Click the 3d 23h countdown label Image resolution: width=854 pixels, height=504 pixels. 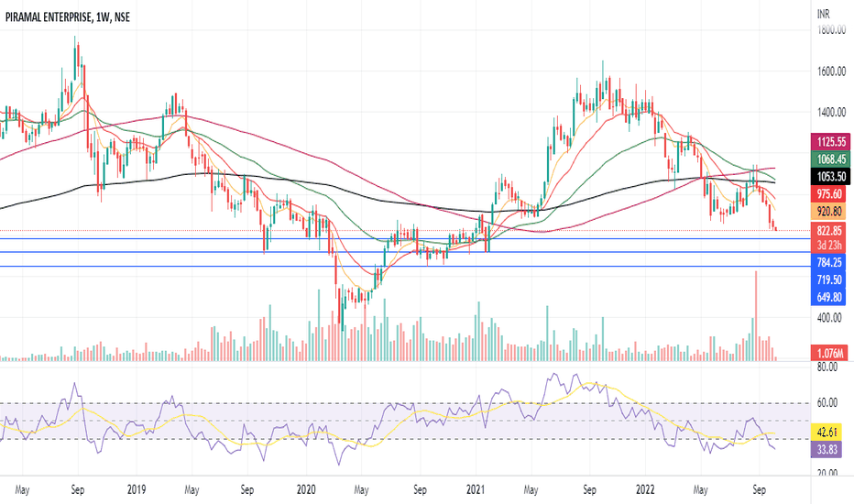(x=828, y=246)
